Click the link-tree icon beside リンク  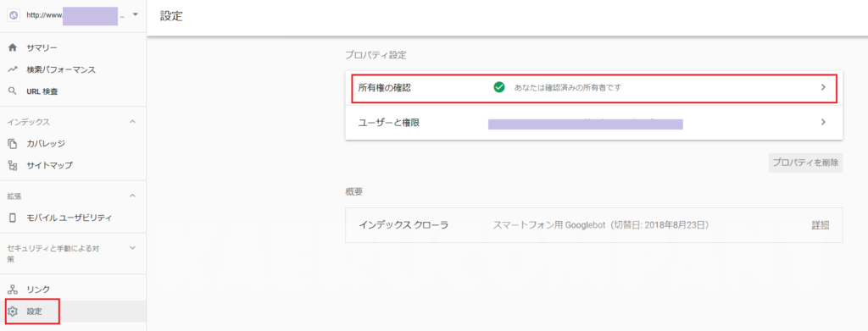pyautogui.click(x=13, y=290)
